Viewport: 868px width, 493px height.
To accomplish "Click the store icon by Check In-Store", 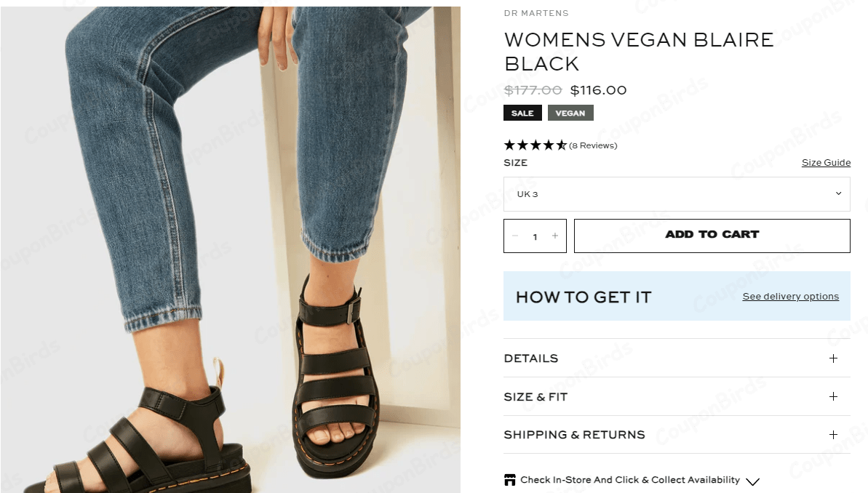I will tap(509, 480).
